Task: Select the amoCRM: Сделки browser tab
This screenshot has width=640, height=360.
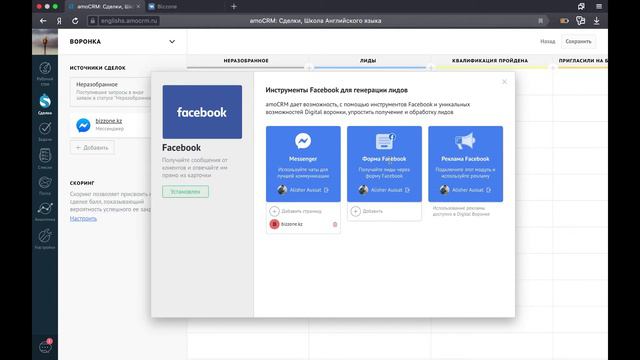Action: (104, 7)
